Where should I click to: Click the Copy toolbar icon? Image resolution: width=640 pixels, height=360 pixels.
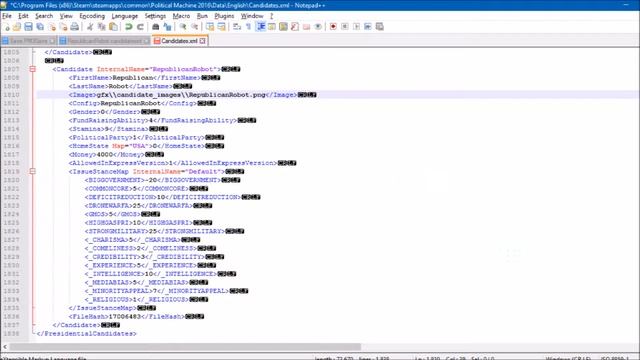pos(102,27)
